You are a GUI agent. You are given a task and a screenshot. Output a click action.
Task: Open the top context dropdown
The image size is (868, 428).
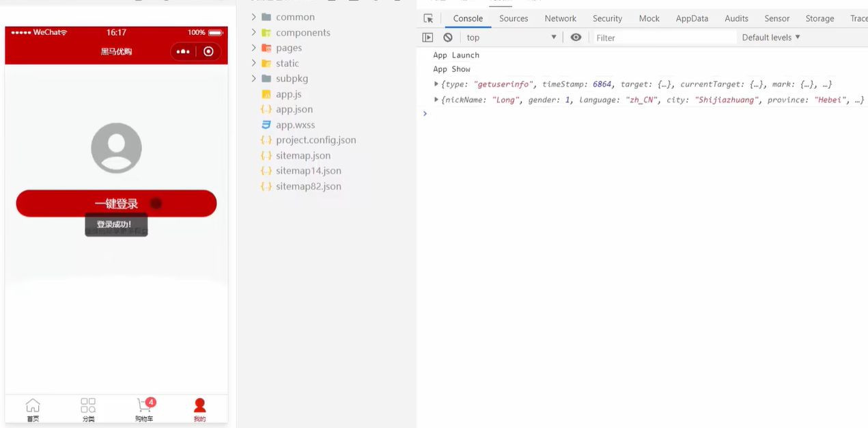512,38
